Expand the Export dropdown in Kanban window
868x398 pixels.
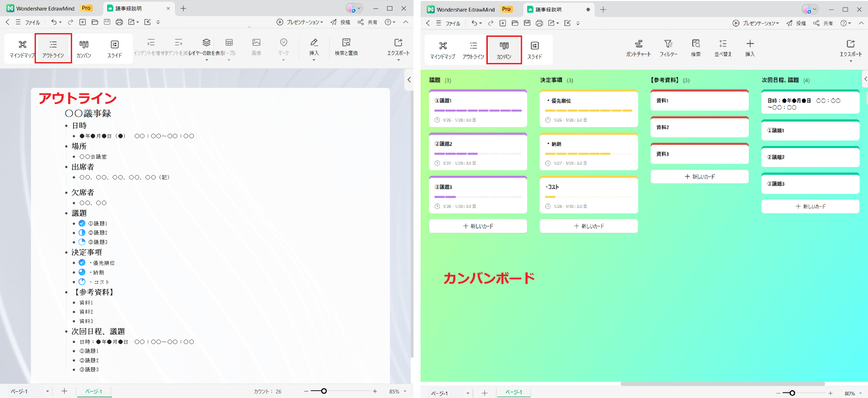point(851,61)
